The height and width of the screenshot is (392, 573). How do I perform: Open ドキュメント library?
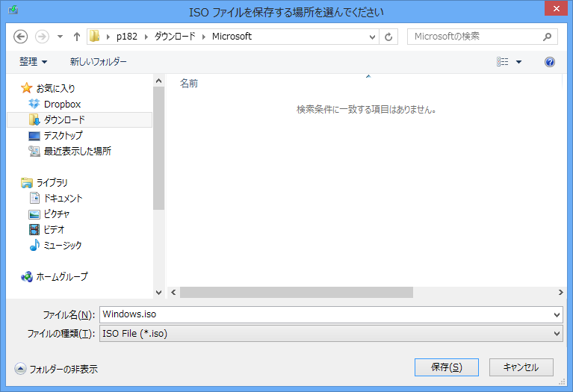pos(64,198)
